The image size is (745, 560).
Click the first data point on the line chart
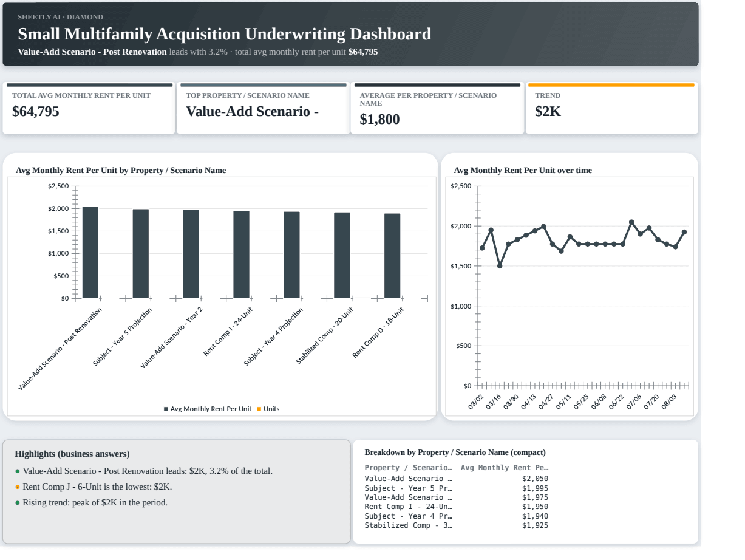tap(482, 248)
